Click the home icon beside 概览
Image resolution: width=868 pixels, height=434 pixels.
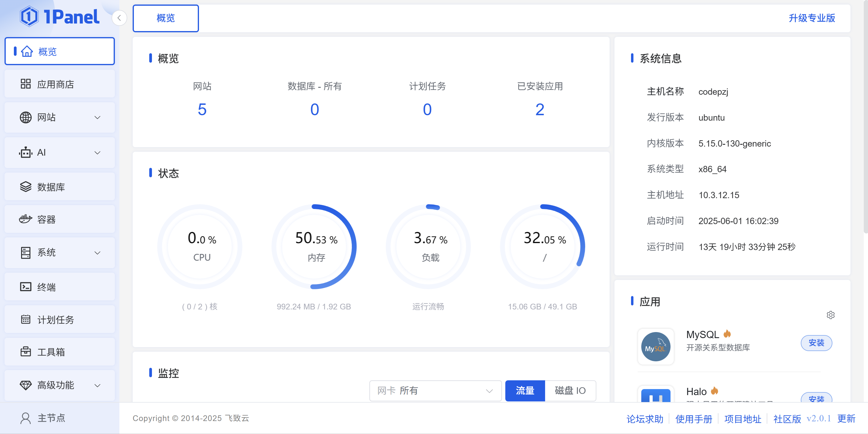[27, 52]
